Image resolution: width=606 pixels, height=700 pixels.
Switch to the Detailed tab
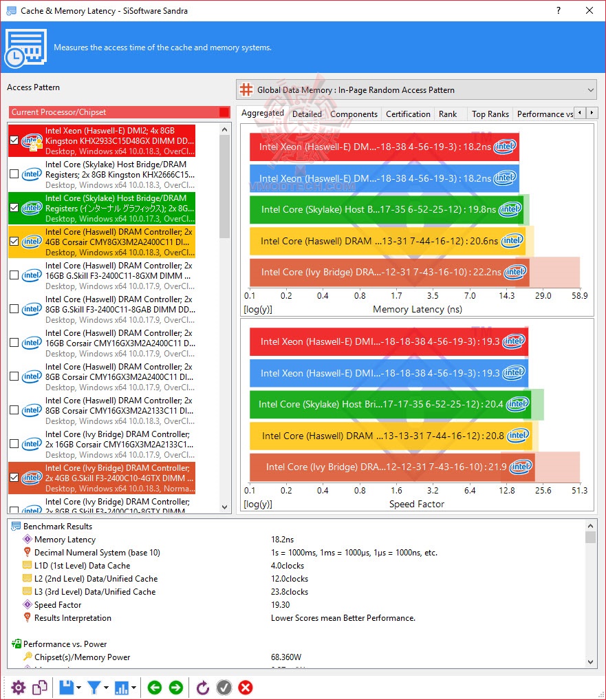point(307,114)
